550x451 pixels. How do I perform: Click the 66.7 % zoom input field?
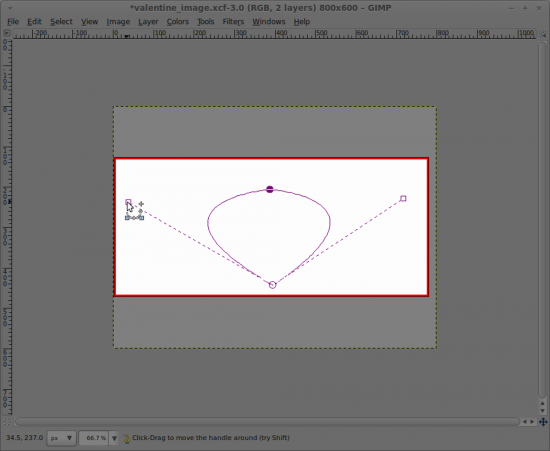coord(94,438)
